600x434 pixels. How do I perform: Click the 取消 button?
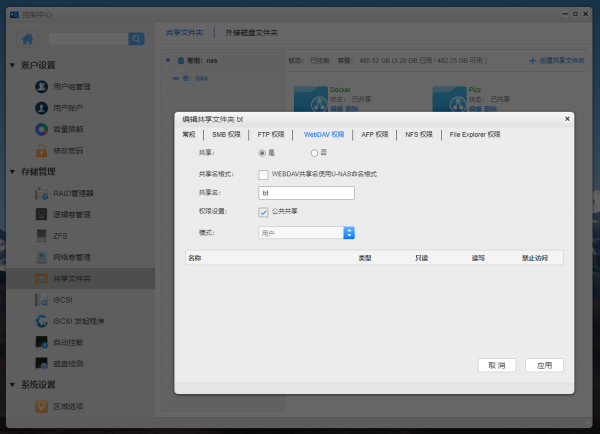click(x=497, y=365)
